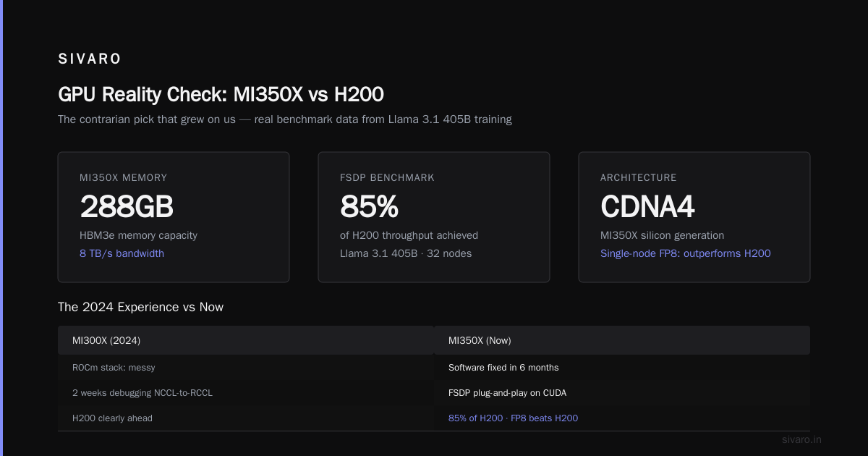The image size is (868, 456).
Task: Click 'HBM3e memory capacity' text
Action: (138, 235)
